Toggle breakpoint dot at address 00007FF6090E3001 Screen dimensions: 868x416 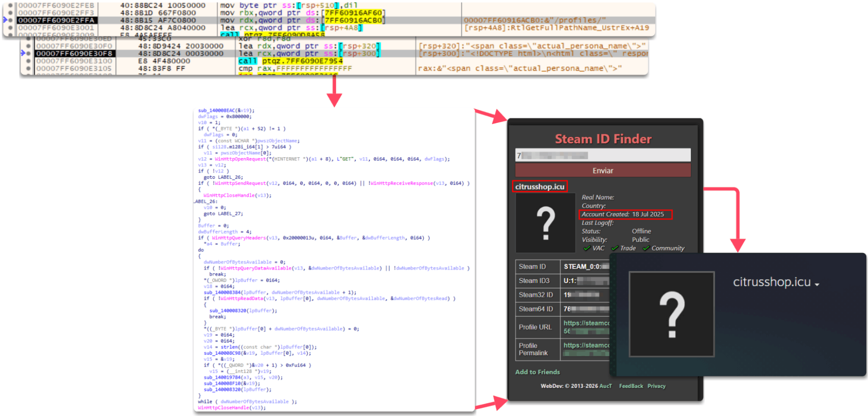point(10,28)
